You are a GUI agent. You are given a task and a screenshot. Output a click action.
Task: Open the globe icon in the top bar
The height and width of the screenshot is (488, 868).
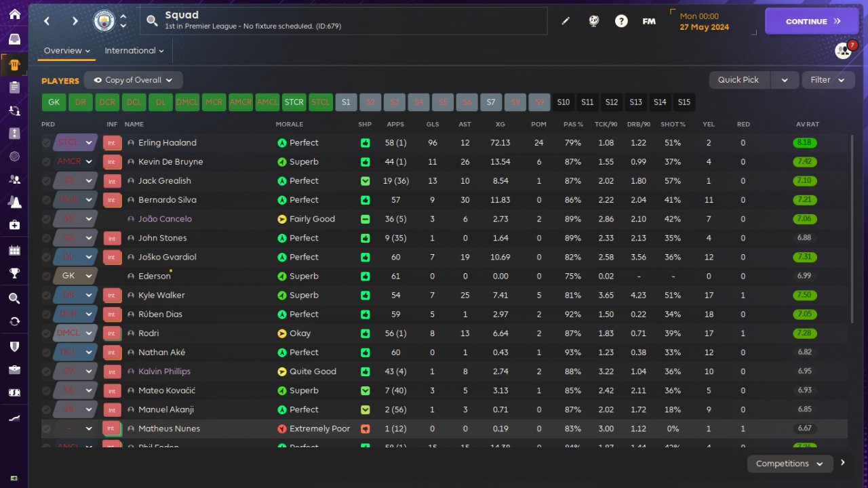594,21
